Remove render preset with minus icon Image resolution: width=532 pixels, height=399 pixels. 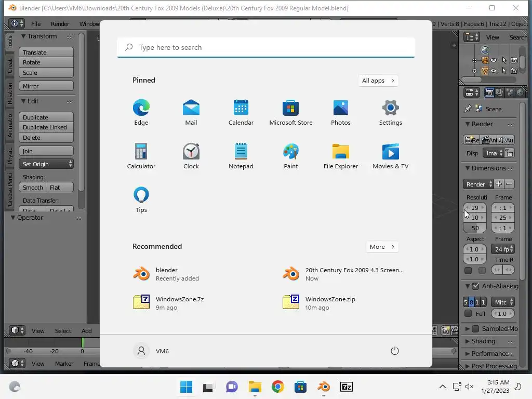pos(509,184)
